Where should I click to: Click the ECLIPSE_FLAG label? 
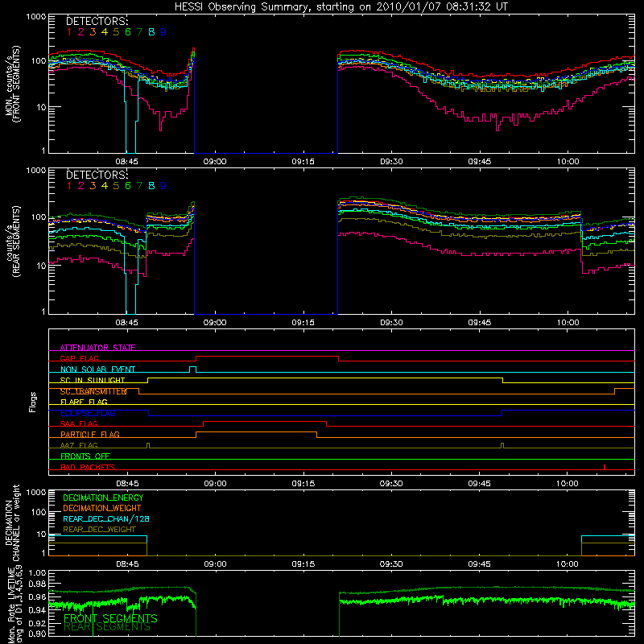click(88, 413)
